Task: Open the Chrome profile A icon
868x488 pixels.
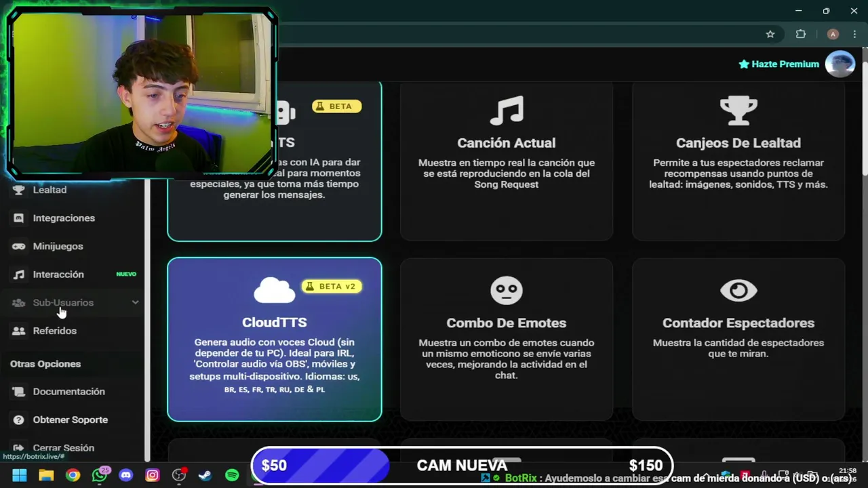Action: coord(833,34)
